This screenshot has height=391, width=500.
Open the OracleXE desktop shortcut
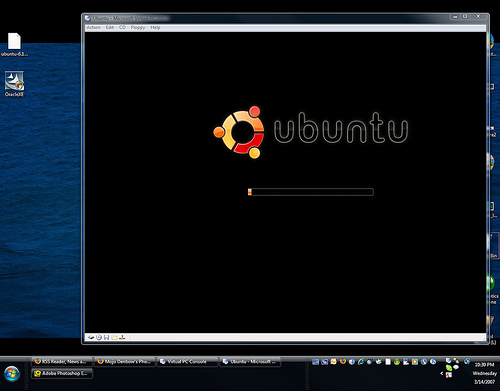pos(14,84)
